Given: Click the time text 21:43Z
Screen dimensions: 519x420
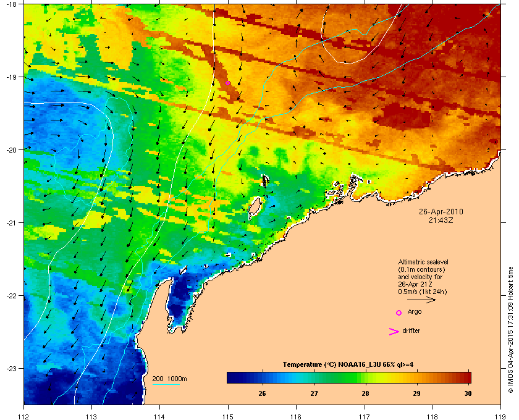Looking at the screenshot, I should [441, 220].
